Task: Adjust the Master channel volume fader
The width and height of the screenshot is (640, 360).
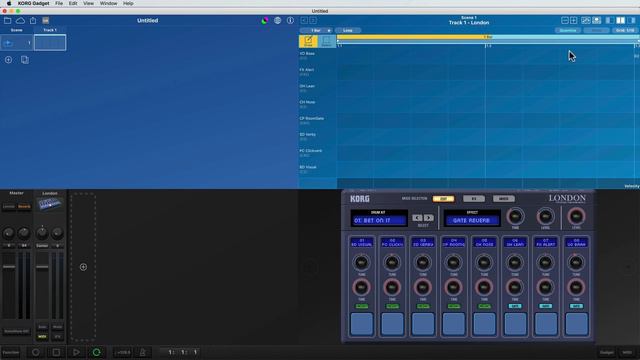Action: tap(9, 267)
